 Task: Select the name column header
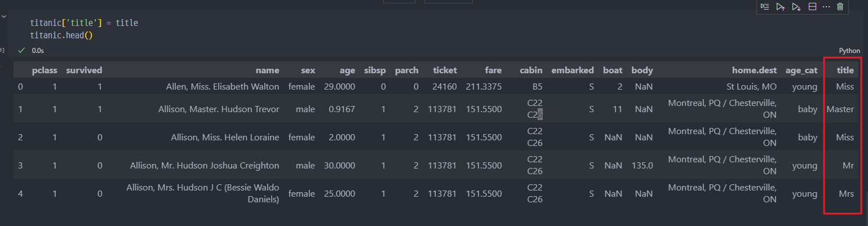point(267,70)
